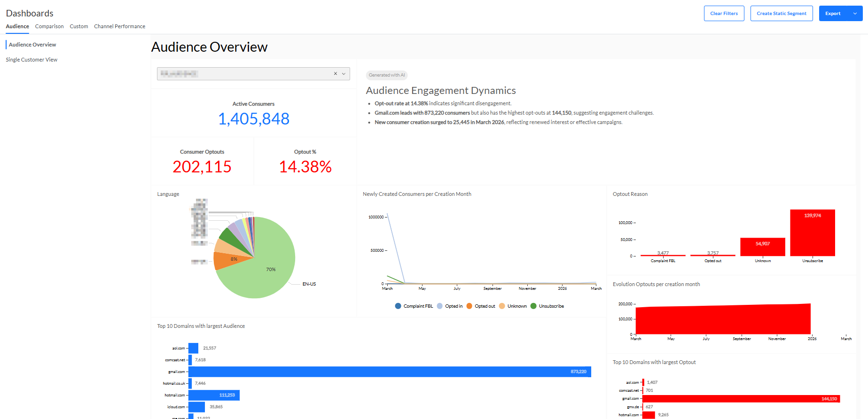The image size is (868, 419).
Task: Click the Consumer Optouts value 202,115
Action: click(x=202, y=167)
